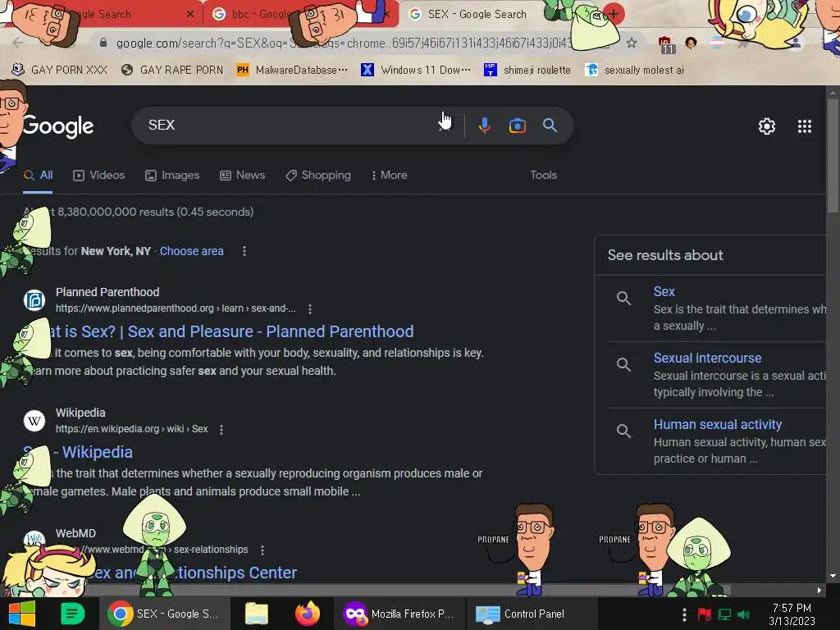Open the network tray icon

coord(724,614)
